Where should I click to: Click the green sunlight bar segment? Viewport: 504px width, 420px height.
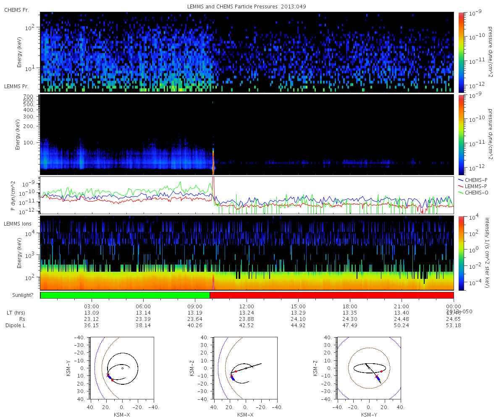[x=125, y=295]
